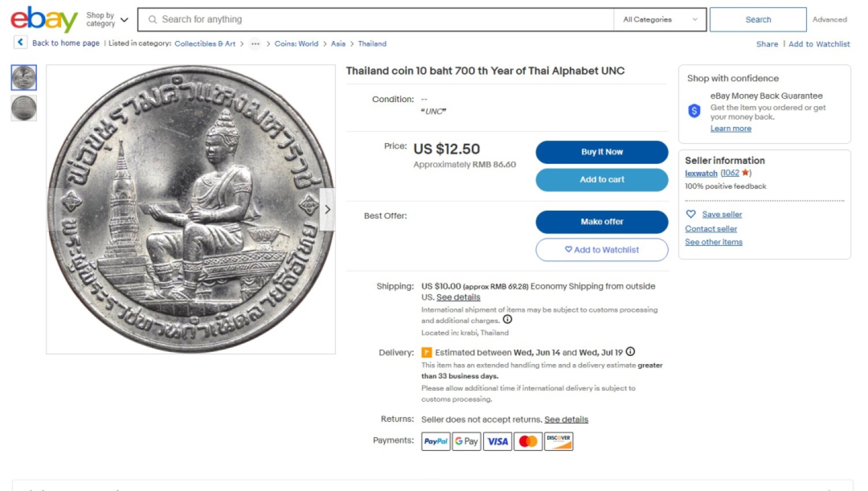Click the magnifier icon in search box
Screen dimensions: 868x491
pyautogui.click(x=152, y=20)
